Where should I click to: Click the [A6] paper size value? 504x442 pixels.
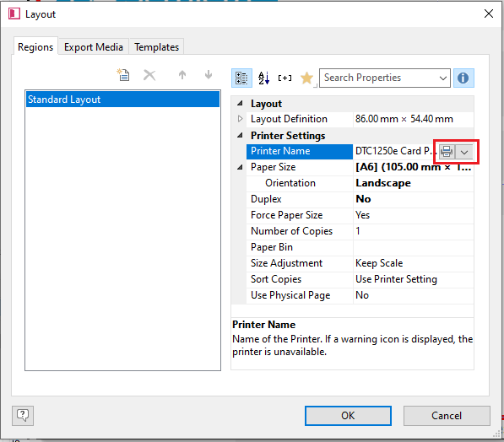pyautogui.click(x=414, y=167)
